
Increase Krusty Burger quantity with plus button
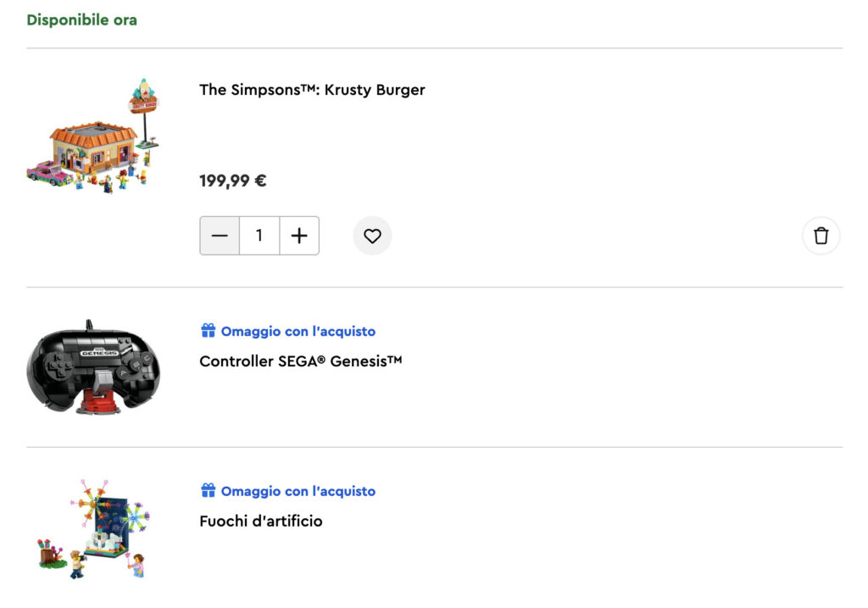tap(299, 236)
